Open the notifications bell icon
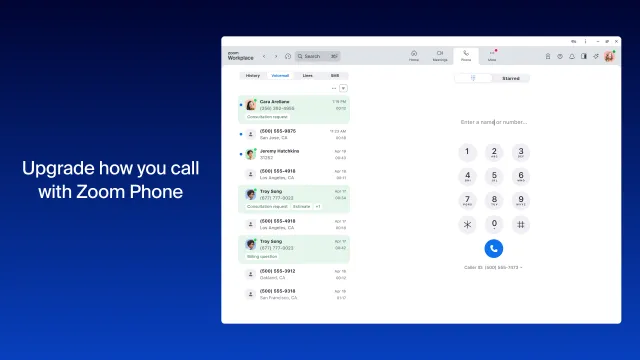This screenshot has width=640, height=360. click(572, 56)
